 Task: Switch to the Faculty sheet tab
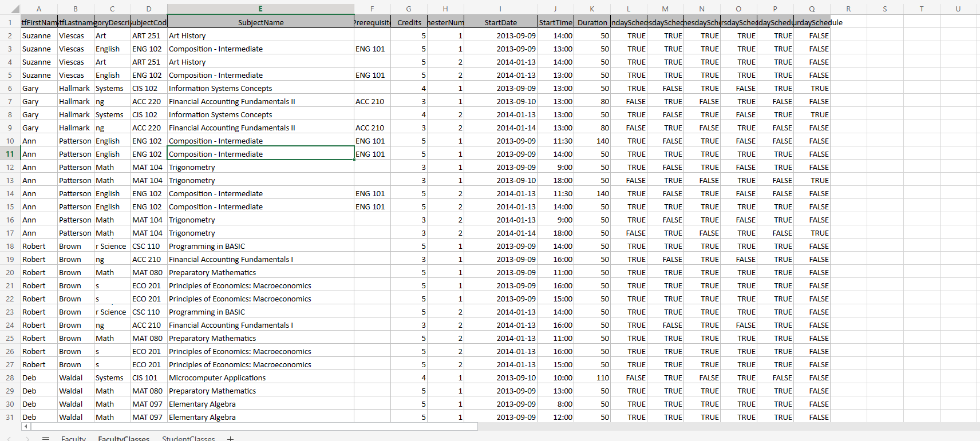[x=73, y=438]
